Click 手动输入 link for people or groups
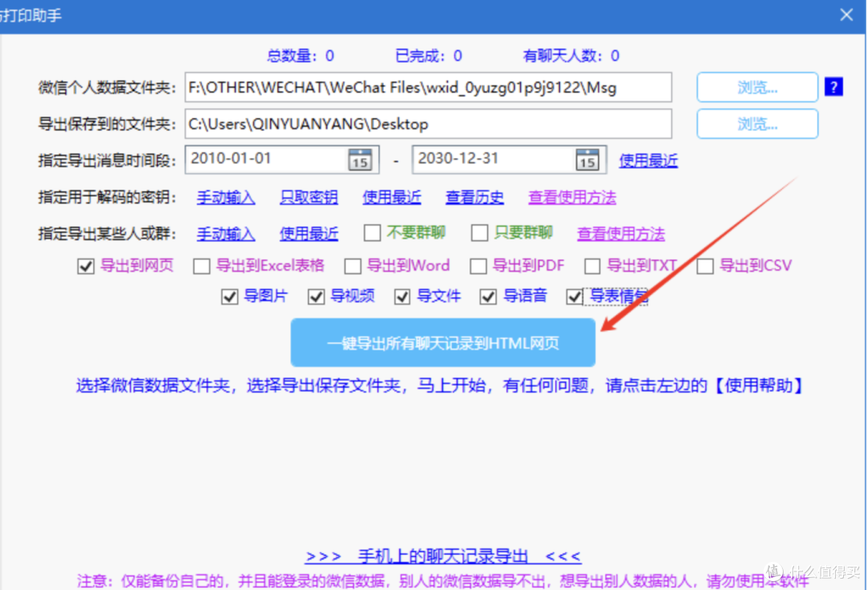The image size is (868, 590). coord(226,234)
